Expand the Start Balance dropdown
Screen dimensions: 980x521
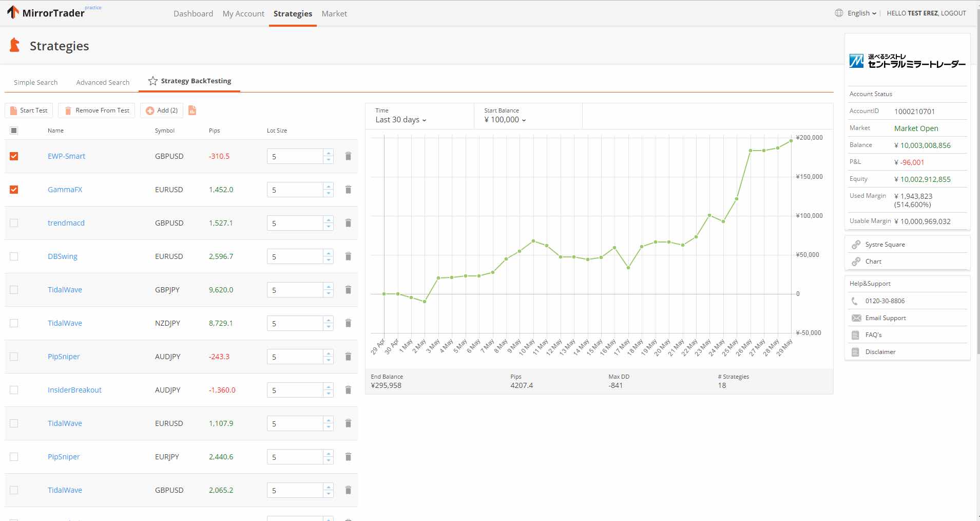(505, 120)
